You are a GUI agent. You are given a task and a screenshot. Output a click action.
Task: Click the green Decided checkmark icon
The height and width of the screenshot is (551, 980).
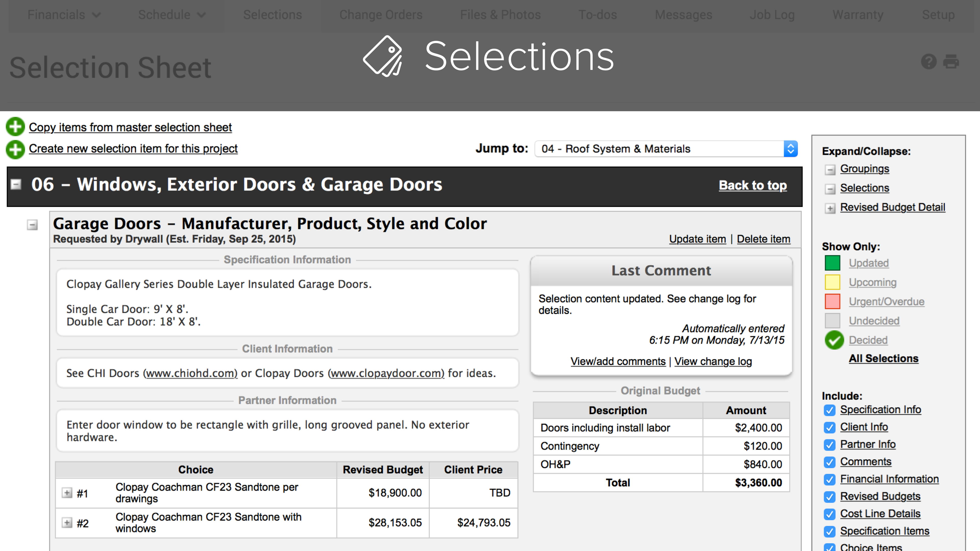(x=834, y=340)
